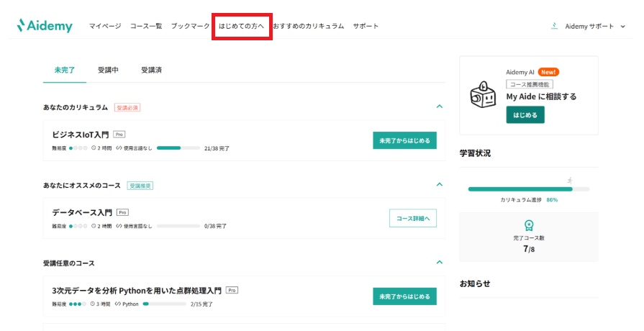Click the My Aide robot mascot icon
The width and height of the screenshot is (644, 331).
[481, 95]
